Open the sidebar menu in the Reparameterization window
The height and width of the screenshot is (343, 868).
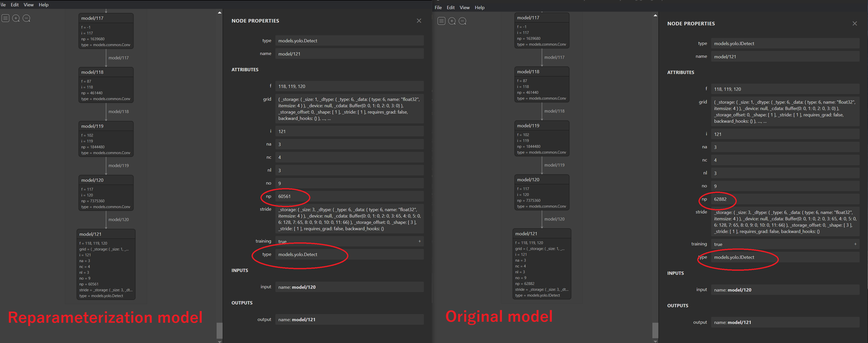coord(5,18)
